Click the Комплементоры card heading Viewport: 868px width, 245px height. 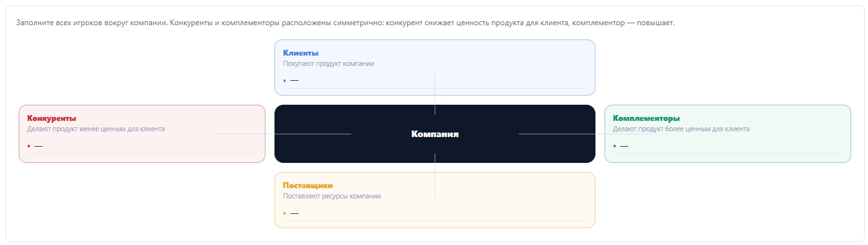point(646,118)
